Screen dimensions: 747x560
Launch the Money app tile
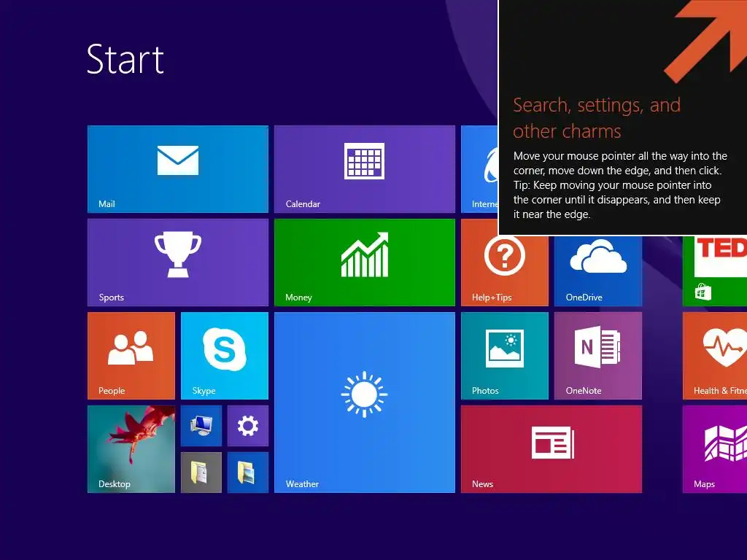click(365, 262)
